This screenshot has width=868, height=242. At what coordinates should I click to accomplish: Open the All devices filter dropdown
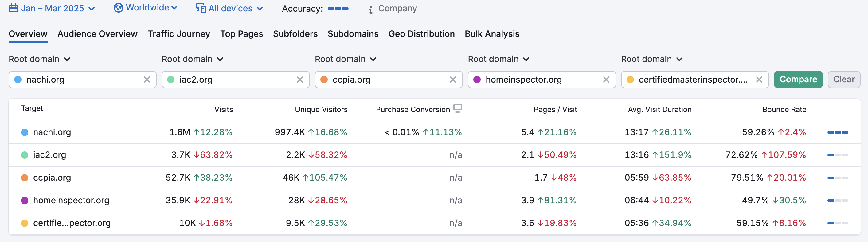(x=229, y=8)
